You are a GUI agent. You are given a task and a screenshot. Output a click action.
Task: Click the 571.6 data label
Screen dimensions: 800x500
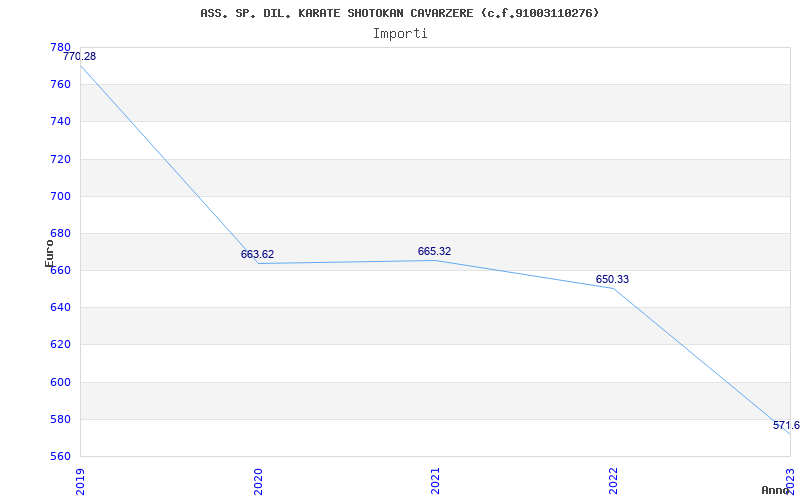point(786,425)
